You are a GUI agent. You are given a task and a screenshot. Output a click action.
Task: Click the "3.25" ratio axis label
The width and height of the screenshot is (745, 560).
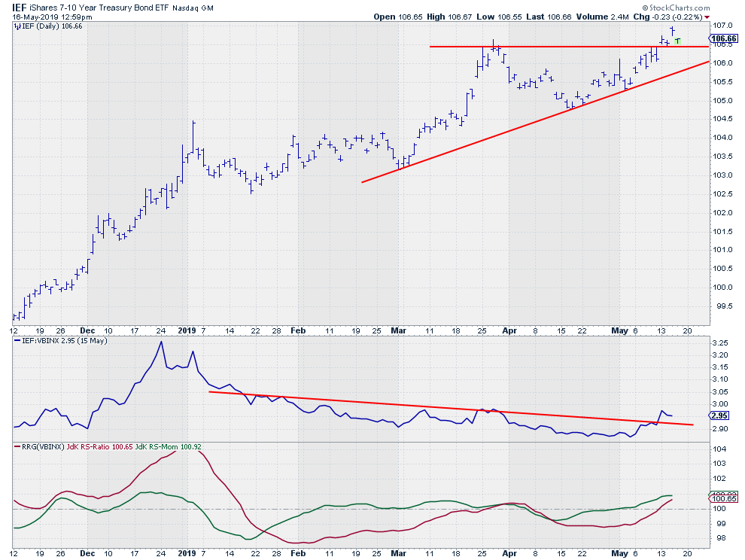(720, 343)
